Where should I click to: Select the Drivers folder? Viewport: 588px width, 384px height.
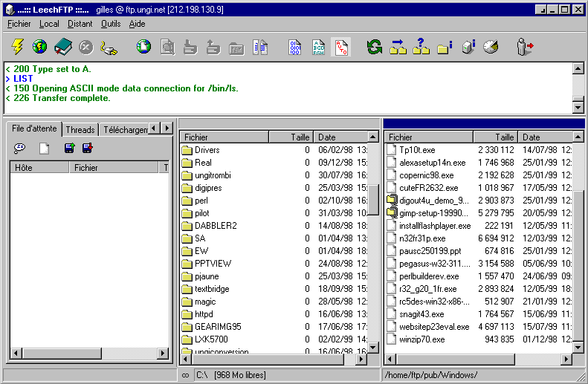click(207, 150)
